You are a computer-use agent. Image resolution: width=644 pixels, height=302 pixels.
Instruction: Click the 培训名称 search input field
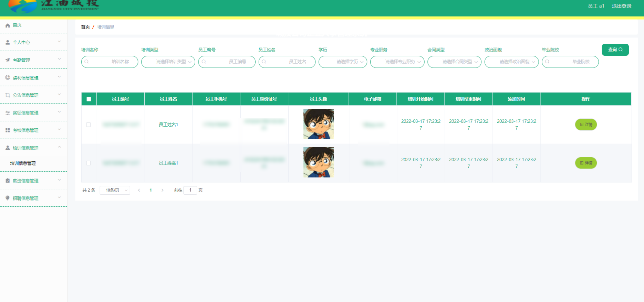point(110,62)
